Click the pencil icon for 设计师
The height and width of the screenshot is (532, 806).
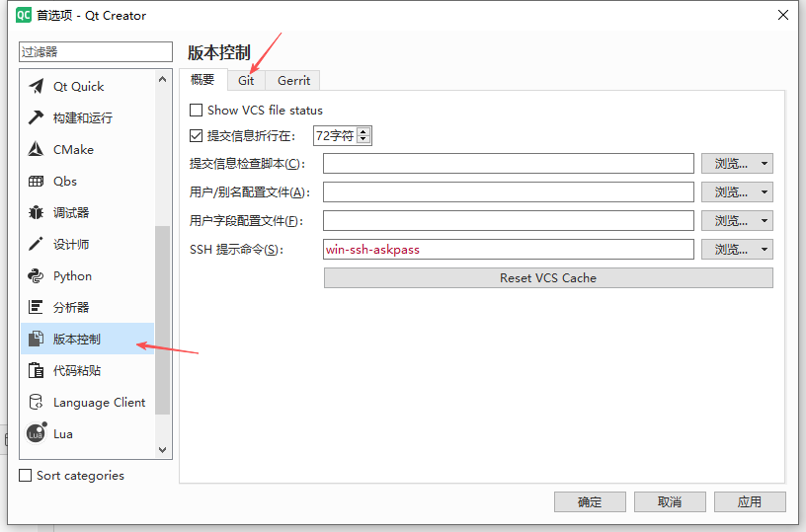point(36,244)
